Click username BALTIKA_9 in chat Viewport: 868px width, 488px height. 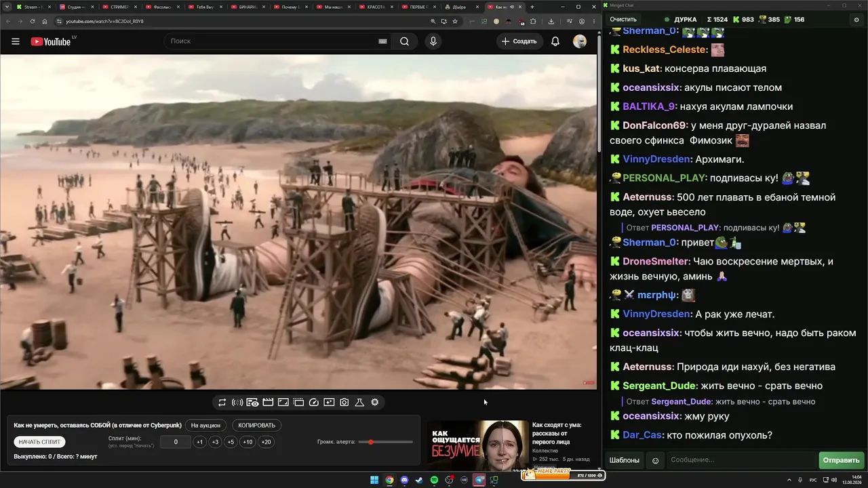pos(649,106)
